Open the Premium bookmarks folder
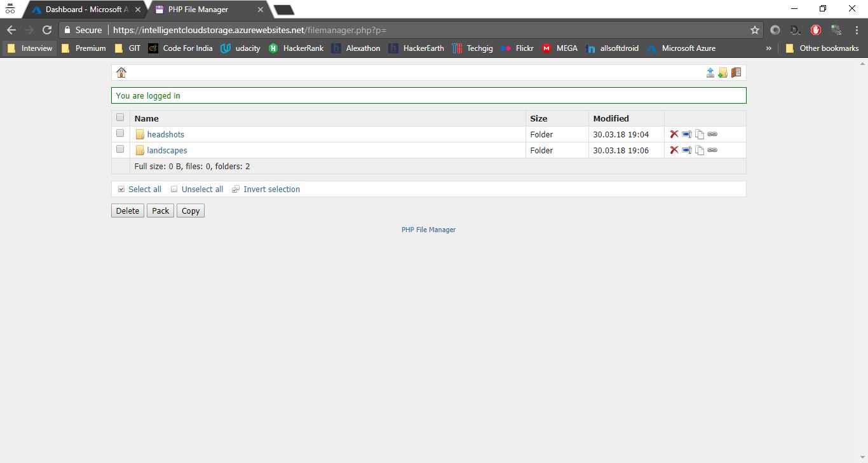 click(x=83, y=48)
